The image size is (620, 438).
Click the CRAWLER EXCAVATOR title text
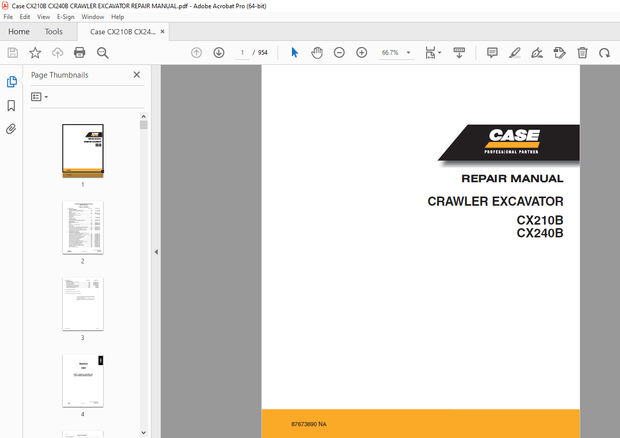click(x=495, y=201)
